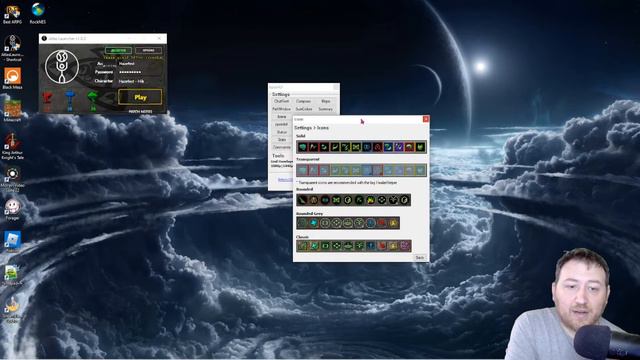Open the Minecraft desktop shortcut

point(12,110)
